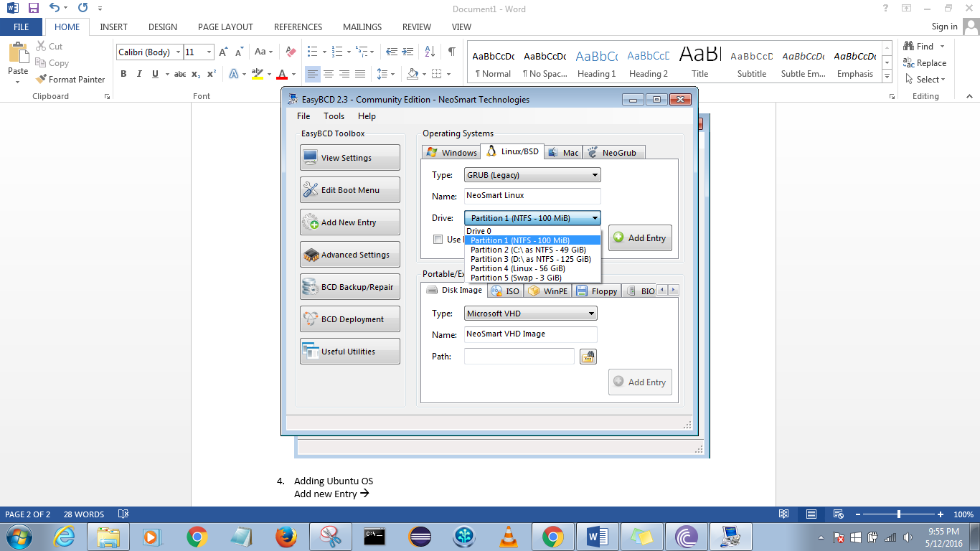Open the font size 11 dropdown
Image resolution: width=980 pixels, height=551 pixels.
click(209, 52)
